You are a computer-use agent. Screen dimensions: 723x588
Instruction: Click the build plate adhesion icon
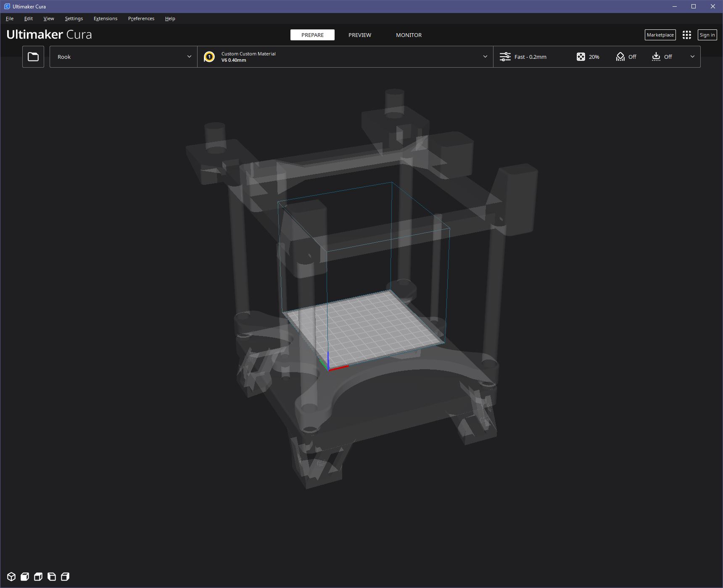coord(656,57)
